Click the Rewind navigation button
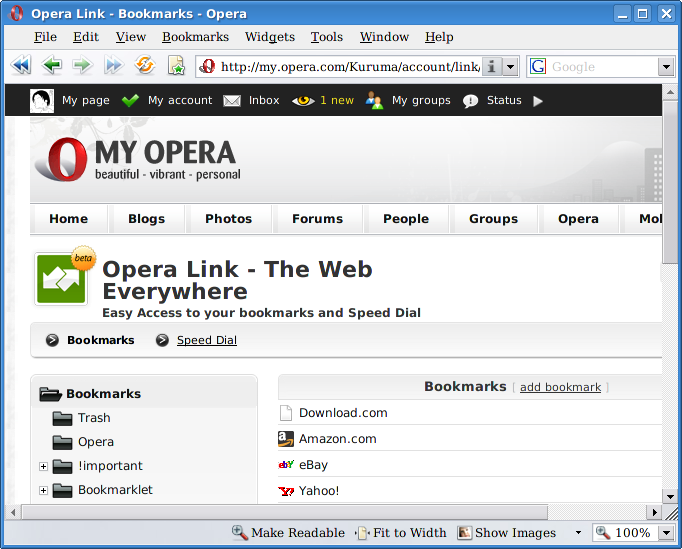 pyautogui.click(x=20, y=66)
